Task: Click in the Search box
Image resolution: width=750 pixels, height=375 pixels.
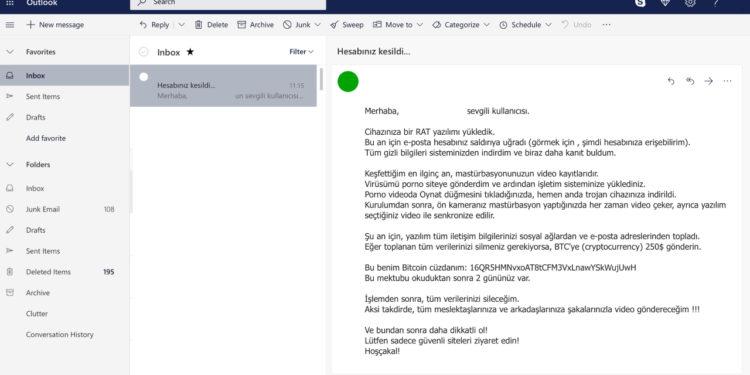Action: 228,4
